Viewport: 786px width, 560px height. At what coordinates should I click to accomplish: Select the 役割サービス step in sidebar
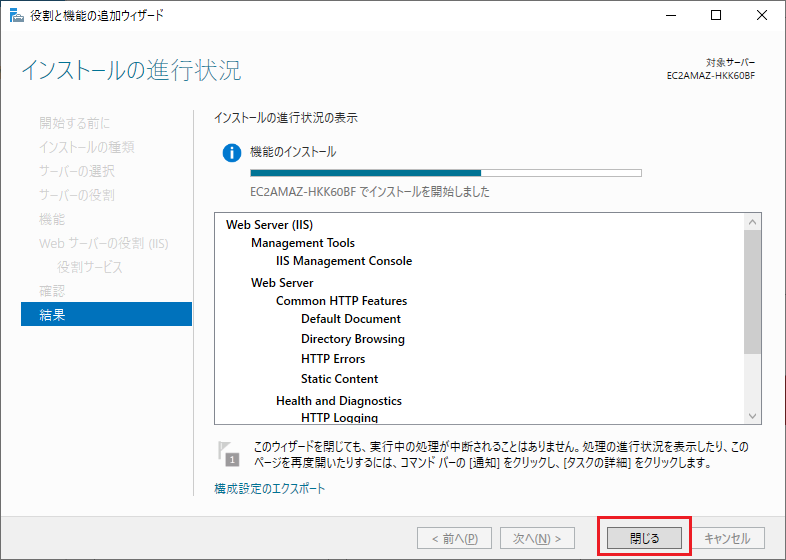[90, 267]
